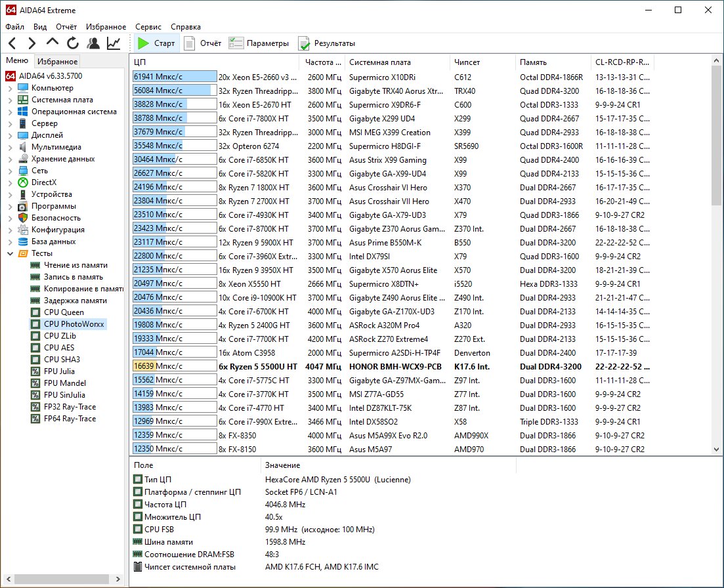Sort by the Чипсет column header
The image size is (724, 588).
pos(482,62)
